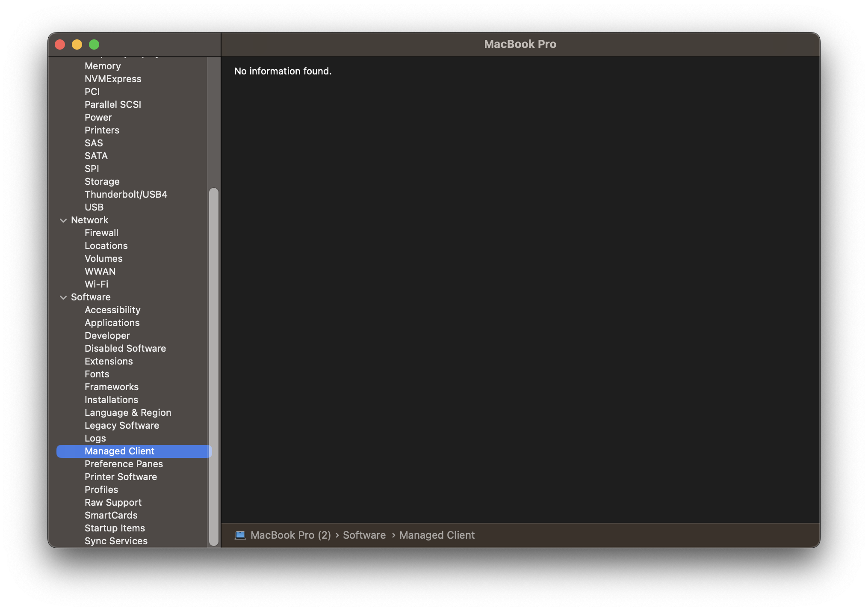Open Frameworks information
The width and height of the screenshot is (868, 611).
112,387
